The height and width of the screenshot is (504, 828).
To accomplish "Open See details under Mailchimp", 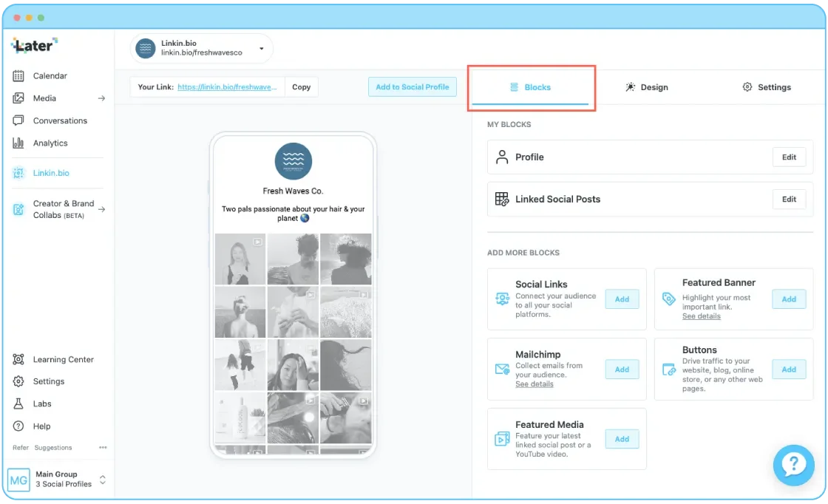I will [535, 384].
